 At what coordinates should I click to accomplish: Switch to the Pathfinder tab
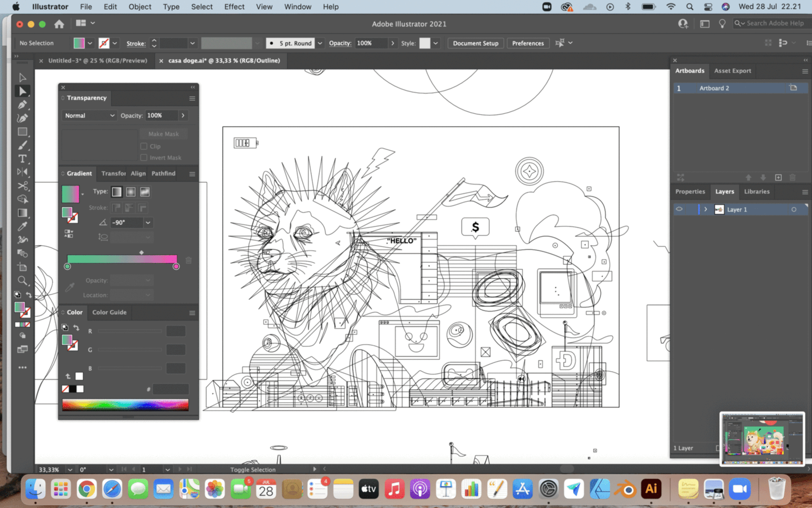163,174
